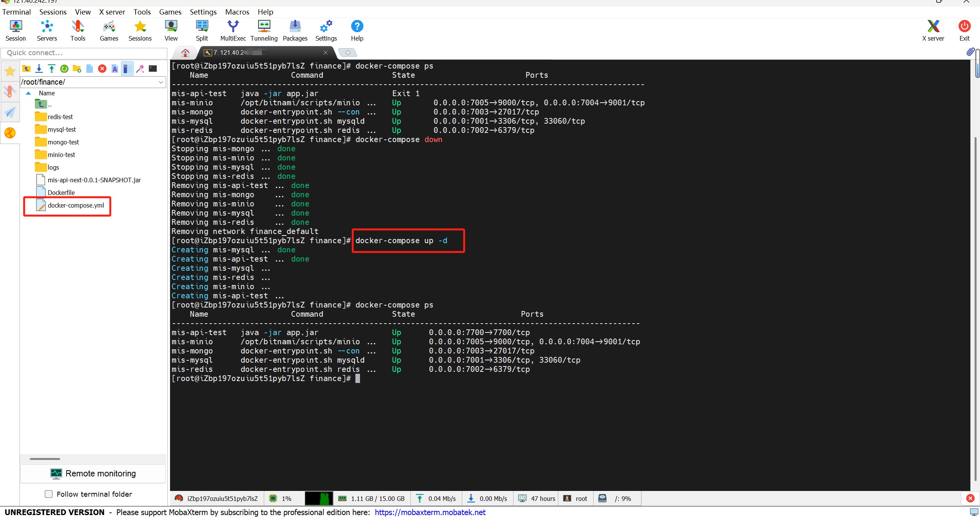Expand the /root/finance/ path dropdown
Screen dimensions: 980x517
tap(161, 82)
